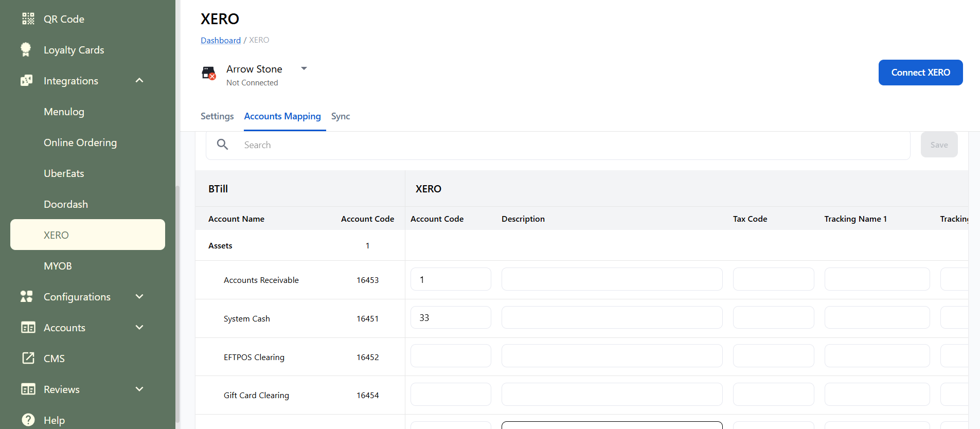Click the Configurations shapes icon
The height and width of the screenshot is (429, 980).
click(27, 297)
